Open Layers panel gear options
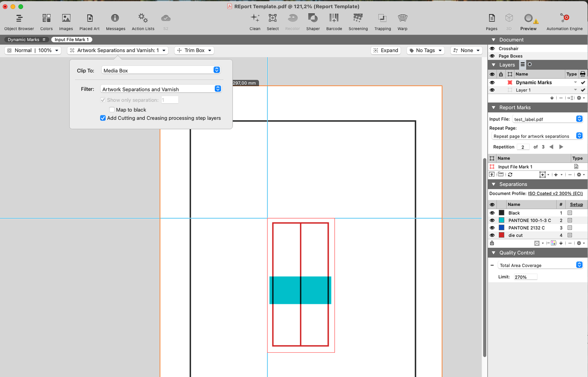Screen dimensions: 588x377 pyautogui.click(x=581, y=98)
